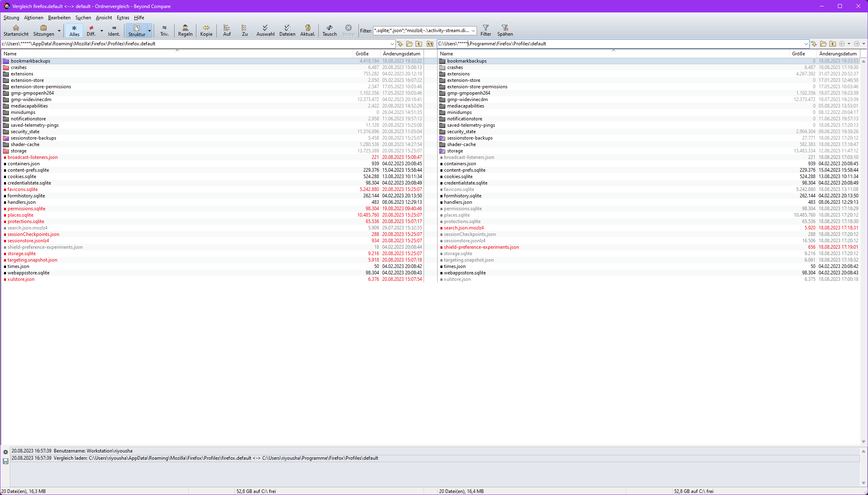Click the Aktual. refresh icon
Image resolution: width=868 pixels, height=495 pixels.
pyautogui.click(x=308, y=30)
